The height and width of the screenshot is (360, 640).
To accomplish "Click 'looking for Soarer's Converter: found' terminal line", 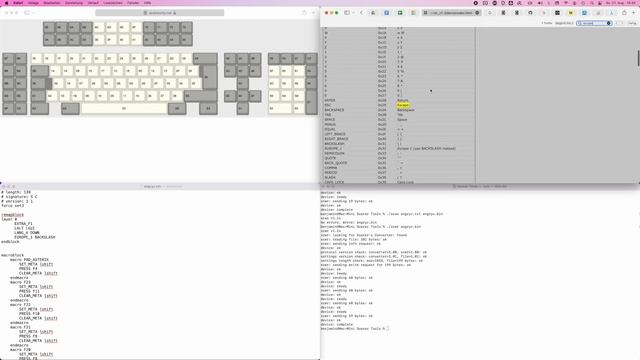I will coord(364,235).
